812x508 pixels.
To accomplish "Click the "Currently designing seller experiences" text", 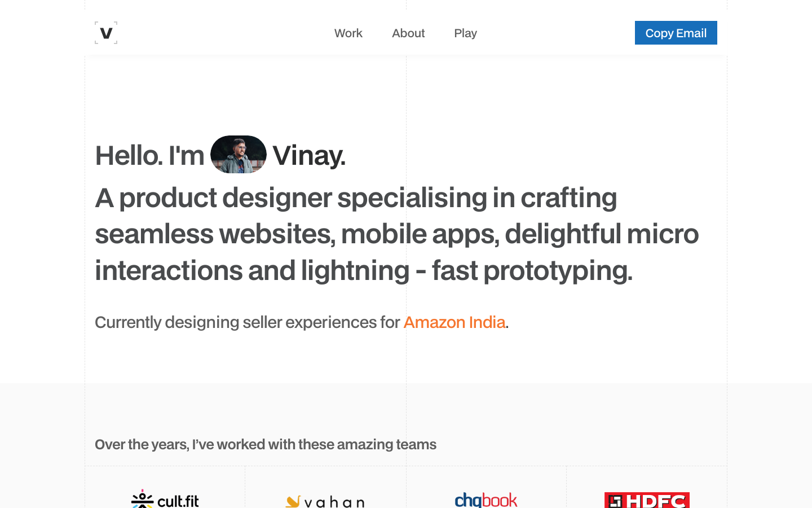I will click(x=247, y=322).
